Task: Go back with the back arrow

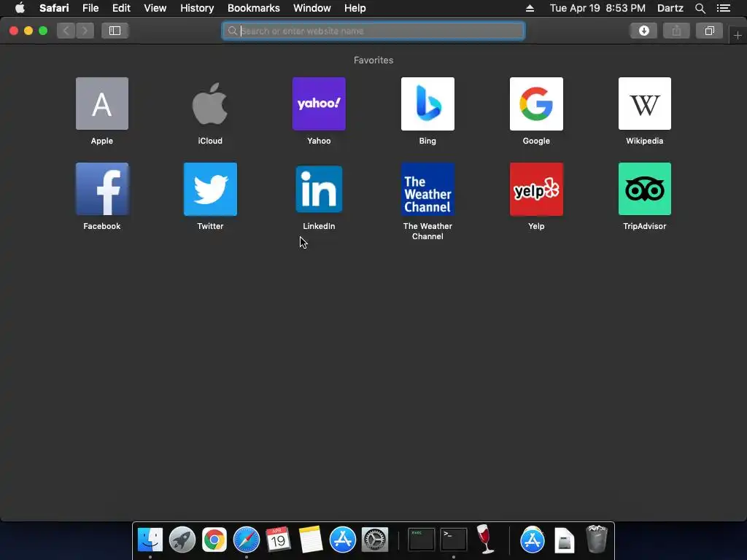Action: 66,31
